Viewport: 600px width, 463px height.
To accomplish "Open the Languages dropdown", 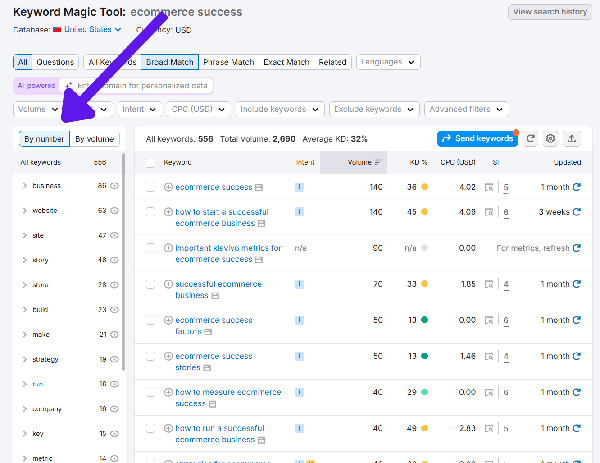I will 388,62.
